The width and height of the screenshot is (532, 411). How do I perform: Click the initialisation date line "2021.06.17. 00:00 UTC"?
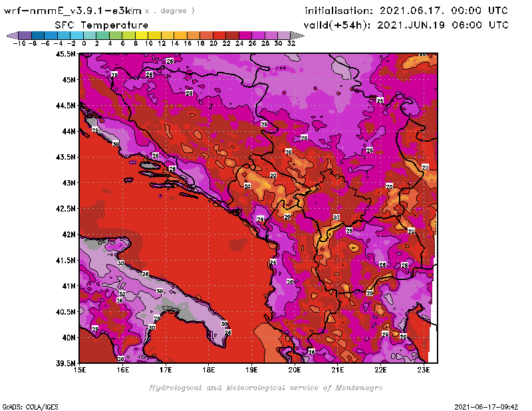(x=444, y=11)
